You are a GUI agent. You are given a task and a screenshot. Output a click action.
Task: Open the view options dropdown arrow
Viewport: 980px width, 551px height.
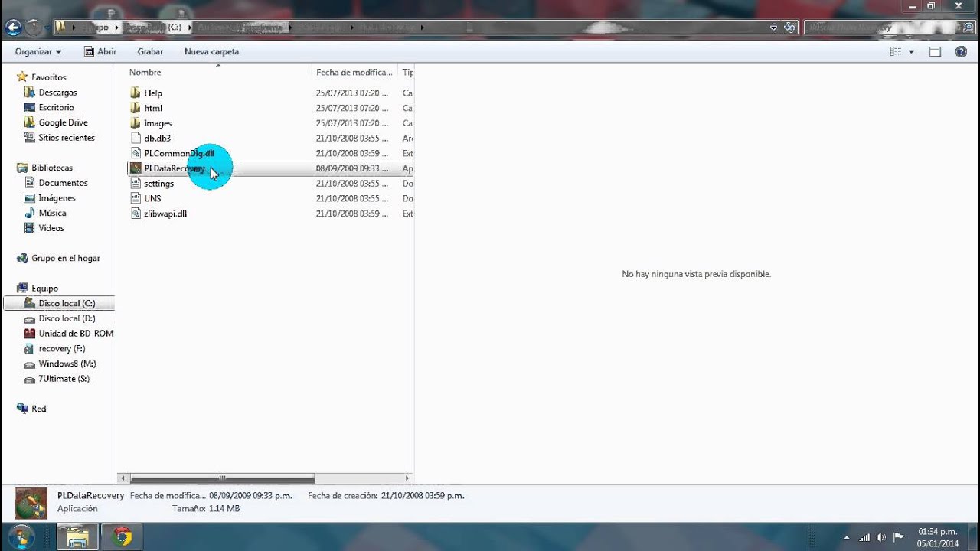[x=911, y=51]
